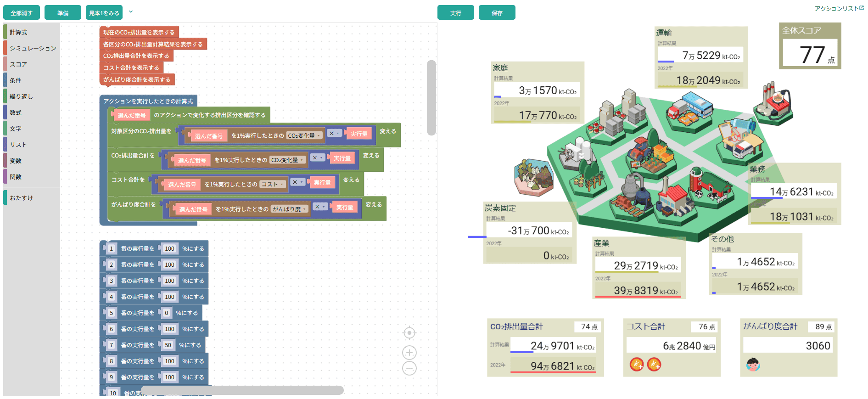Click the percent value field for action 5
This screenshot has height=399, width=868.
166,313
